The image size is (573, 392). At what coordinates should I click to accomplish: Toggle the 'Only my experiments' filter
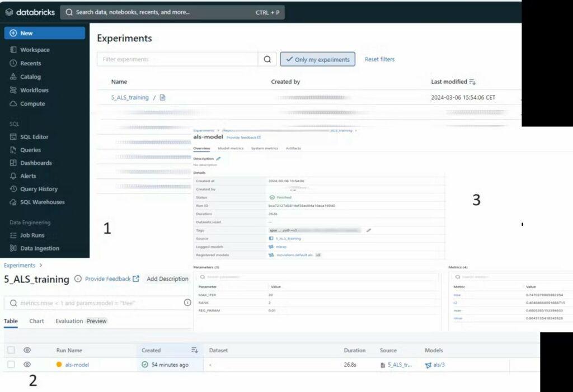click(317, 59)
